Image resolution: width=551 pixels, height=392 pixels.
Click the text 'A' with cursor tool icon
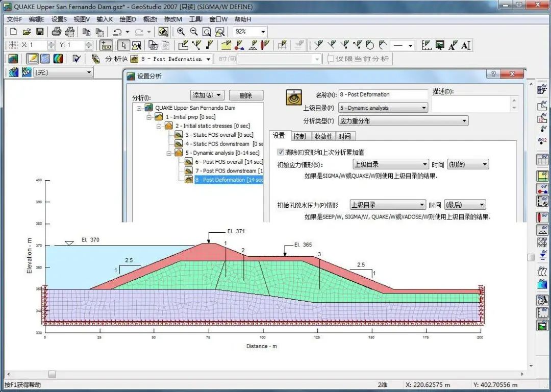[x=465, y=45]
